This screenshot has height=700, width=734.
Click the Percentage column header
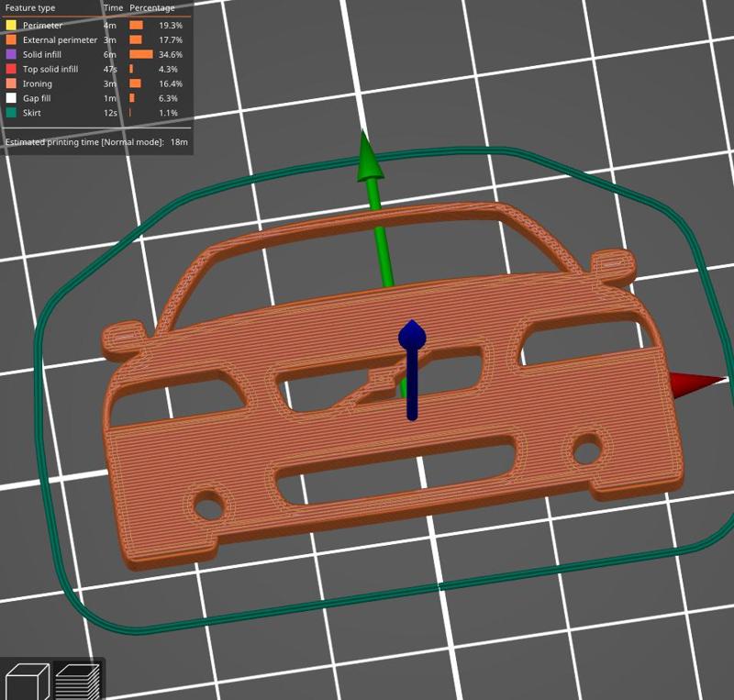(152, 8)
